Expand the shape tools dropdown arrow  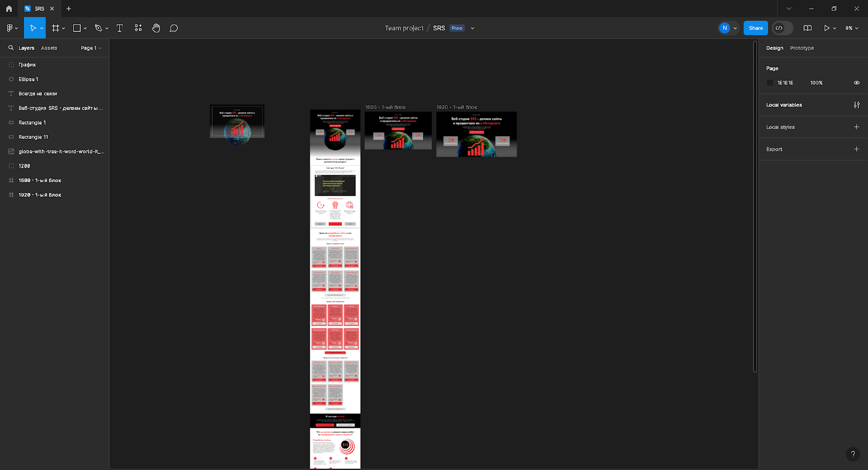pos(85,28)
